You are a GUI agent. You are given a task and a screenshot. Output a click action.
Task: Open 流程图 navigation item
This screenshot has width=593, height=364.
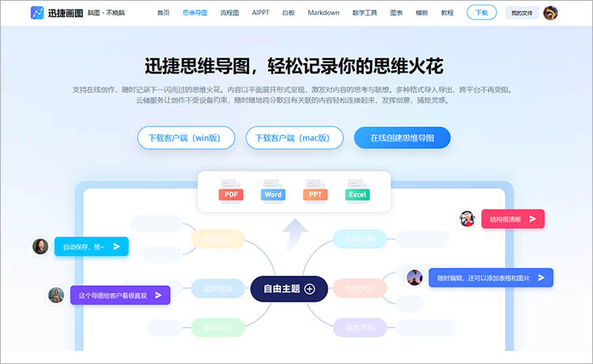229,13
